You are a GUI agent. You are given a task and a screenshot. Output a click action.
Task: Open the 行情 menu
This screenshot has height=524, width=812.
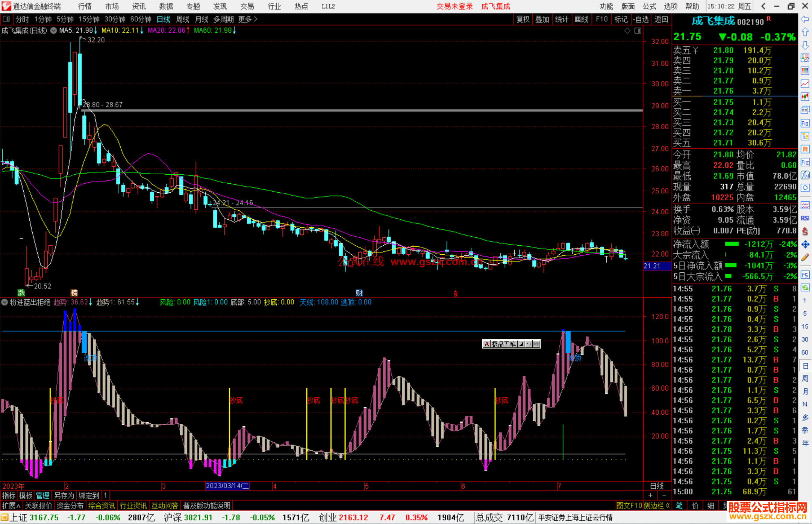tap(85, 6)
